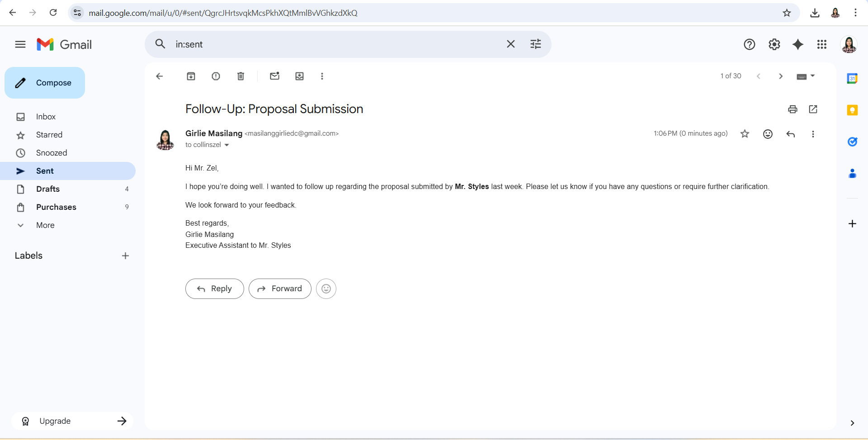Archive this email
This screenshot has width=868, height=440.
[x=191, y=76]
